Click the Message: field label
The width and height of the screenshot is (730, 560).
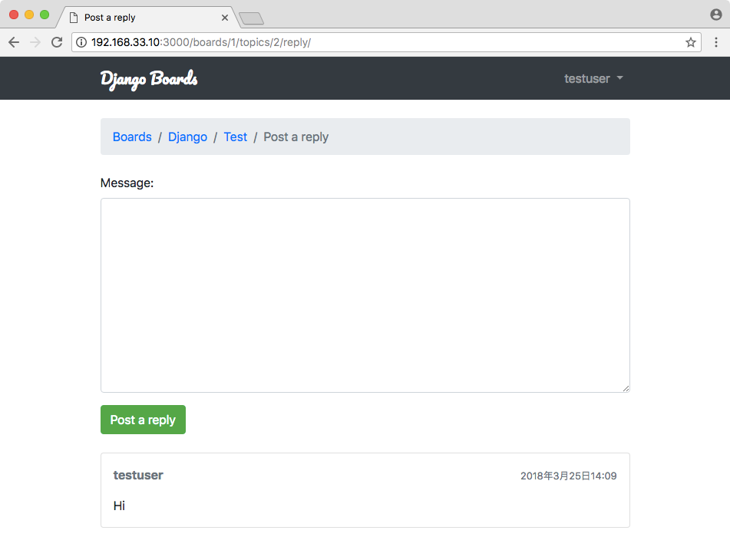(x=127, y=183)
